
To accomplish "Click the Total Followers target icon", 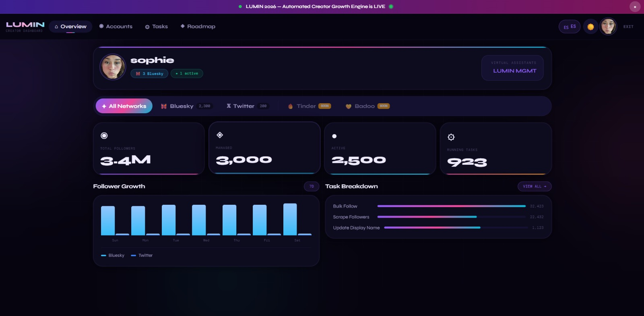I will click(104, 136).
